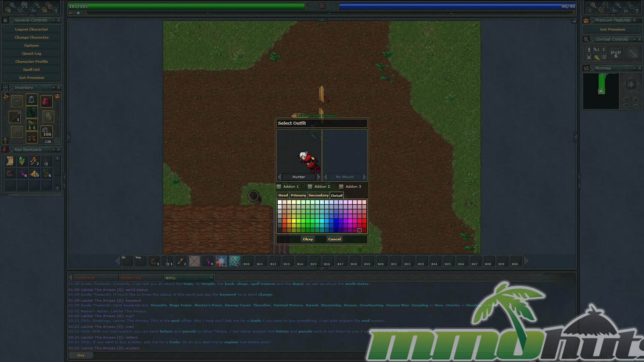
Task: Select the spear weapon slot in Inventory
Action: coord(15,116)
